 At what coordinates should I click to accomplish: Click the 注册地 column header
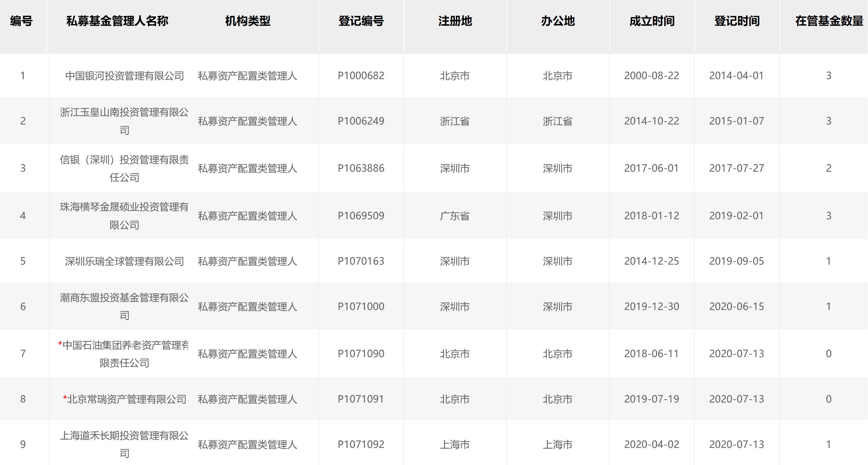click(x=455, y=21)
